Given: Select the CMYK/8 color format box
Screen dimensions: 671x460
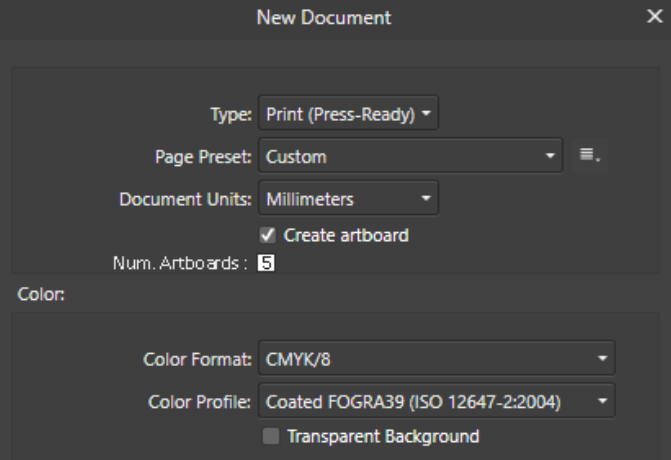Looking at the screenshot, I should tap(436, 358).
